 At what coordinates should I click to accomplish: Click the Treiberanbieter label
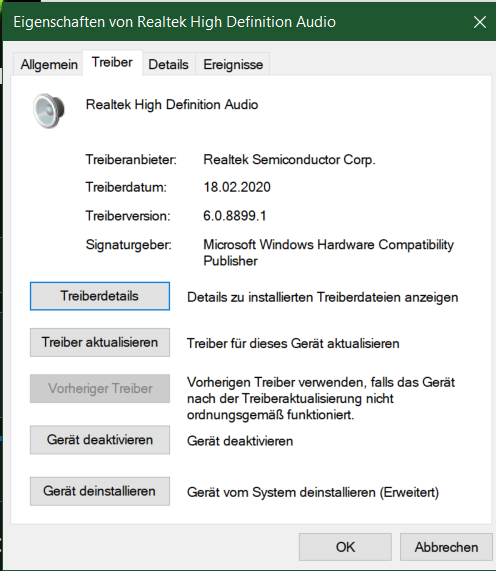[131, 160]
